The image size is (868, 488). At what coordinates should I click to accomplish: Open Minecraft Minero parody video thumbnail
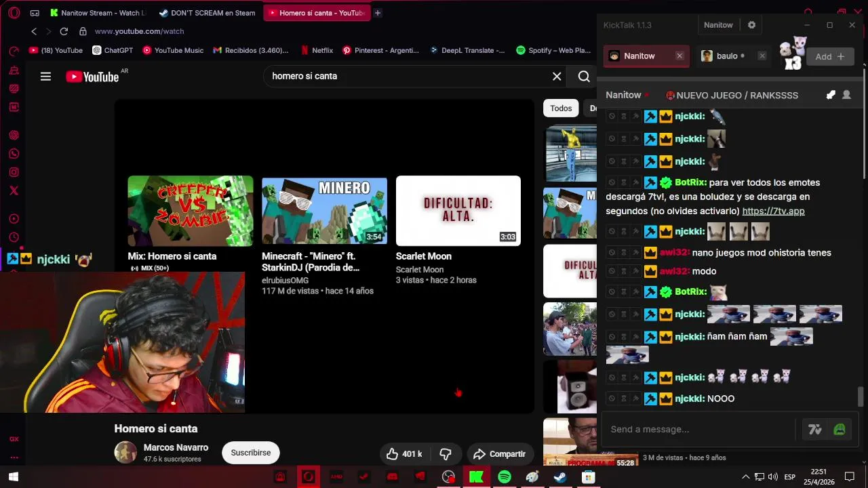pos(325,211)
